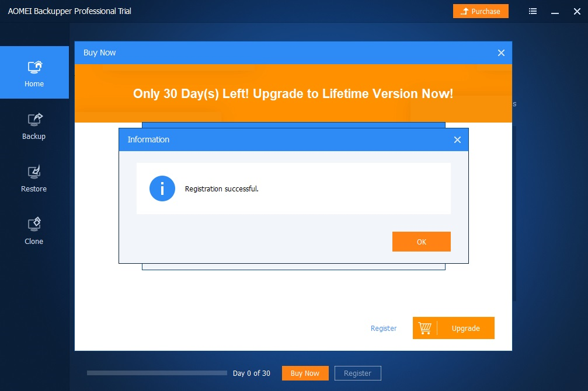
Task: Click the orange 'Only 30 Day(s) Left' banner
Action: tap(293, 93)
